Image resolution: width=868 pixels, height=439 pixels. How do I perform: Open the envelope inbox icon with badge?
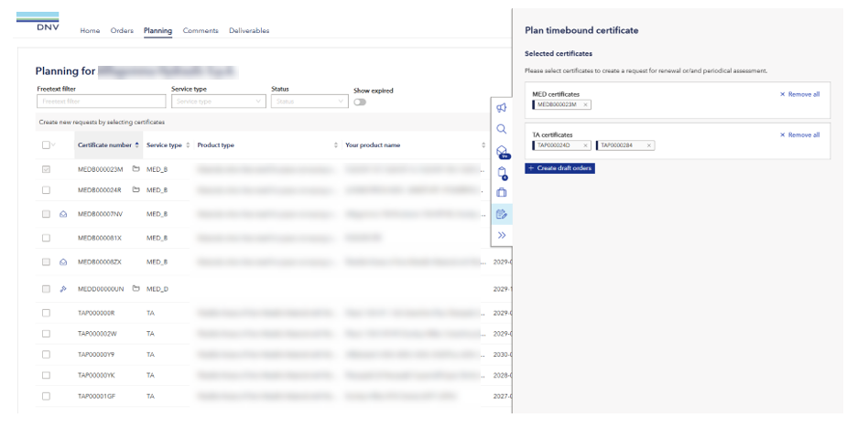pos(501,151)
